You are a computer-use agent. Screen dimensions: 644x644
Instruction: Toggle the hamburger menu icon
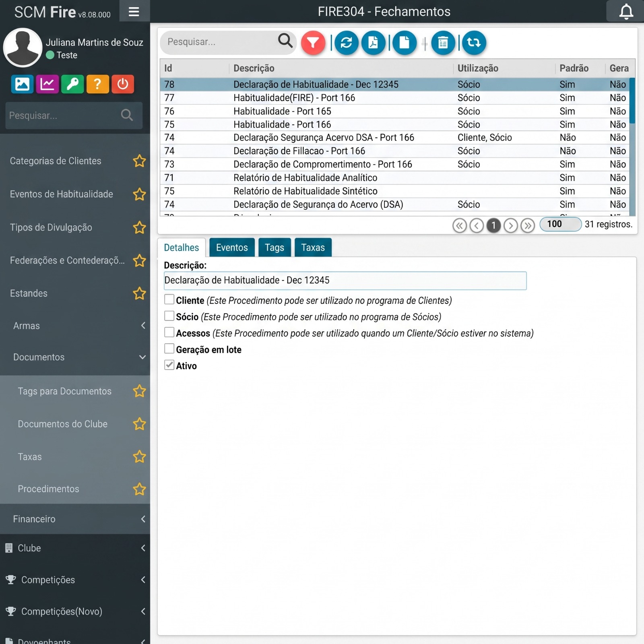(x=134, y=11)
